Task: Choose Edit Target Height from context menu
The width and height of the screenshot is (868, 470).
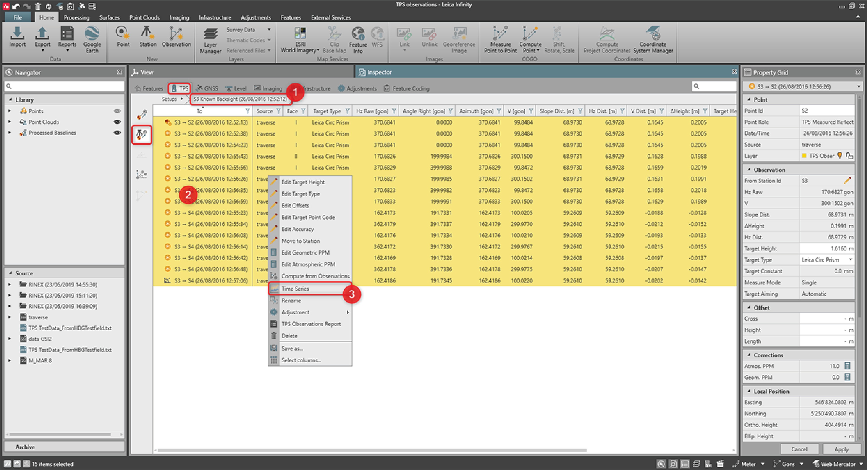Action: coord(310,182)
